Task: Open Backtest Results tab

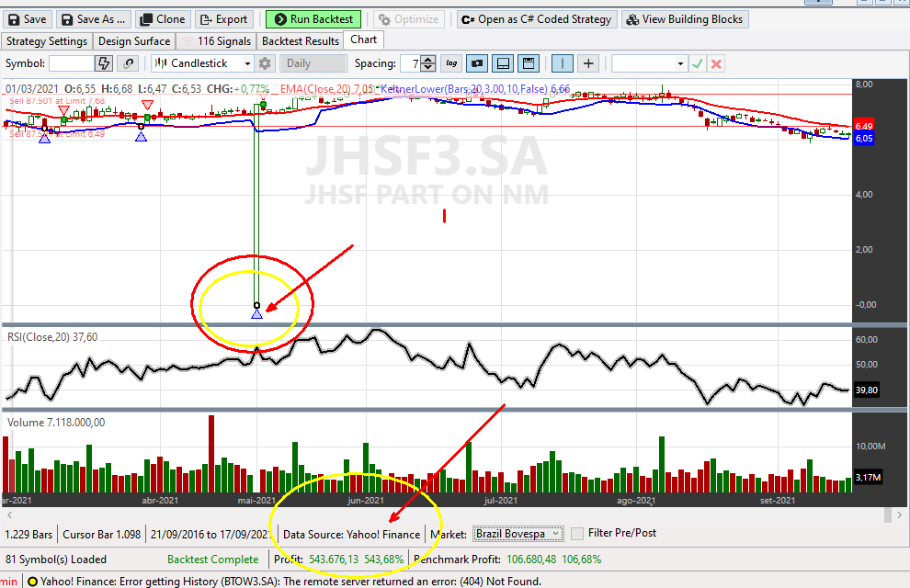Action: click(x=300, y=41)
